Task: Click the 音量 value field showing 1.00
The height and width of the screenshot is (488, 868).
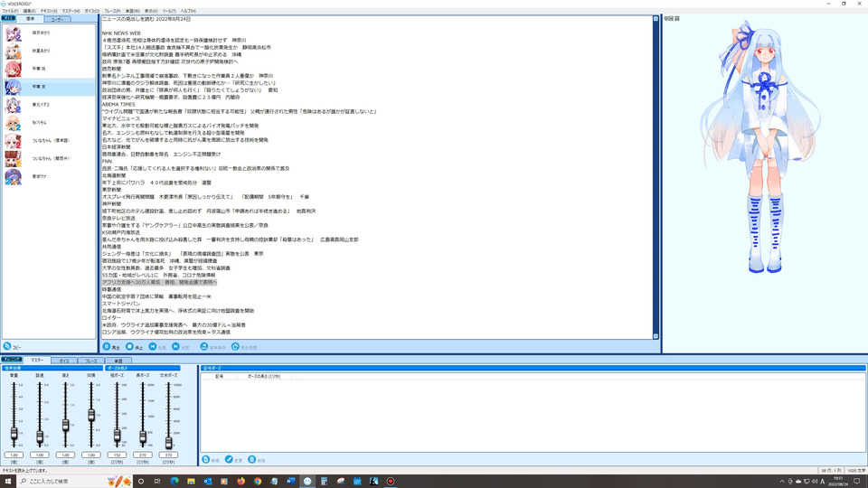Action: click(x=14, y=455)
